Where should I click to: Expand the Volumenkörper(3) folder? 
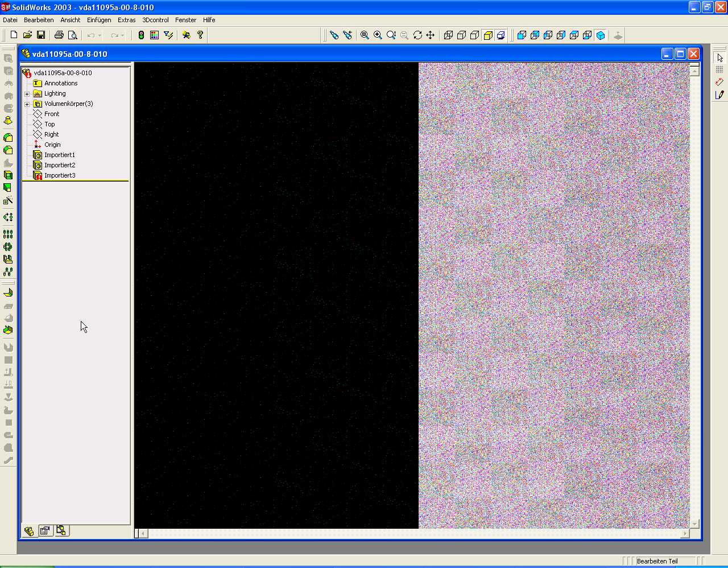tap(27, 104)
